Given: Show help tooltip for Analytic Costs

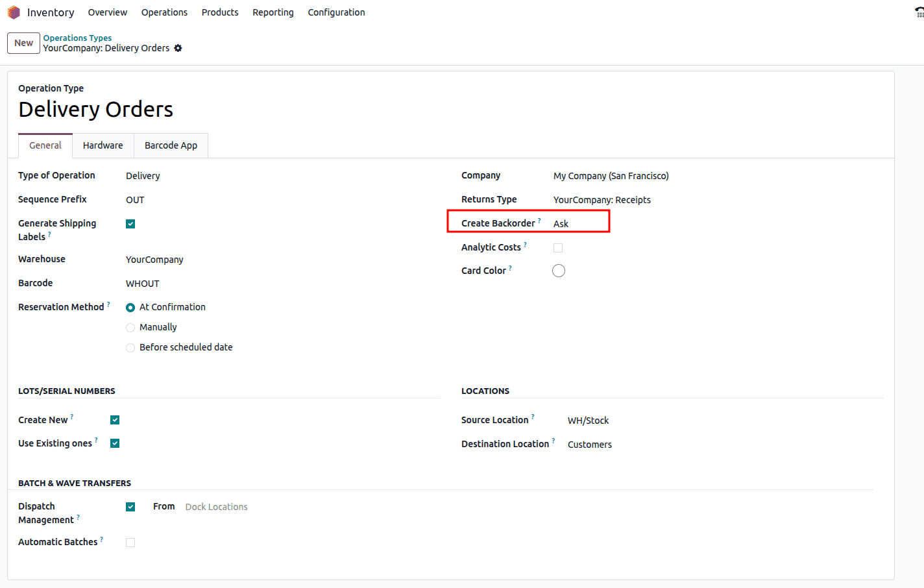Looking at the screenshot, I should pyautogui.click(x=525, y=244).
